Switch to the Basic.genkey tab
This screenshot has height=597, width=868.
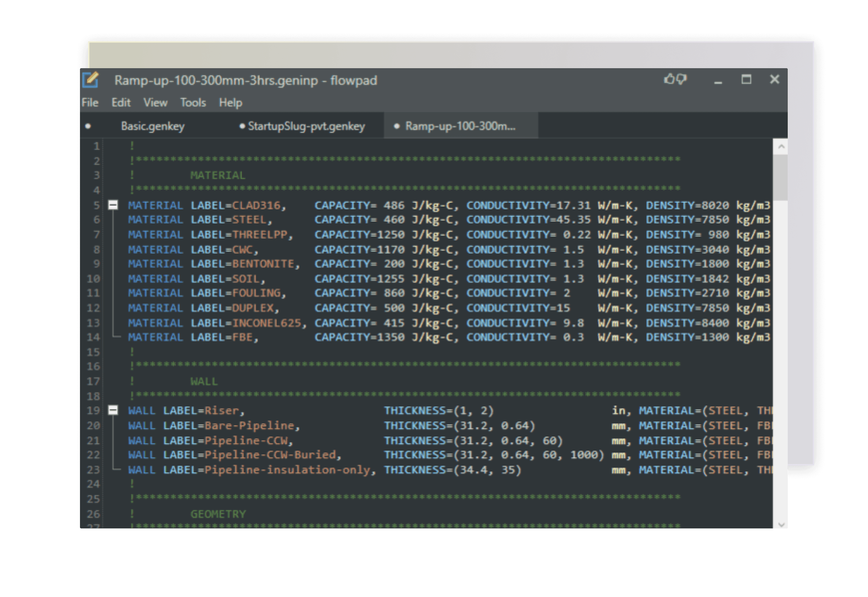click(153, 126)
